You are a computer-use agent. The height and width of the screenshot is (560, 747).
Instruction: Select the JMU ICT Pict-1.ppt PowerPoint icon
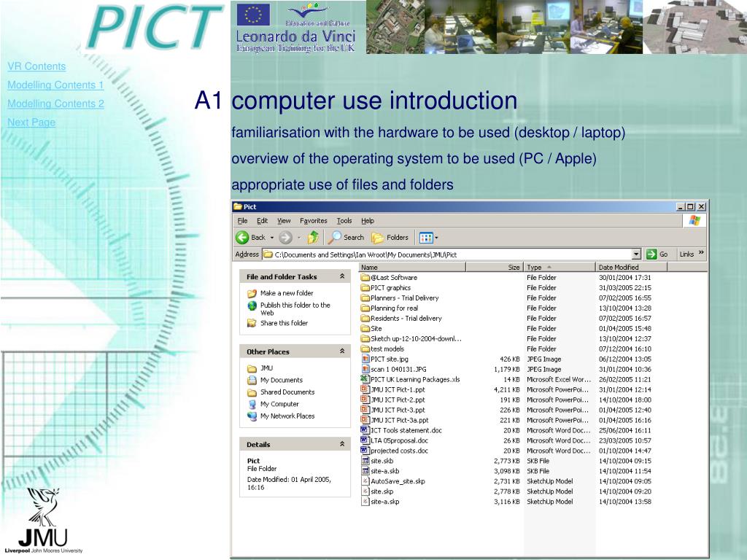pos(365,389)
